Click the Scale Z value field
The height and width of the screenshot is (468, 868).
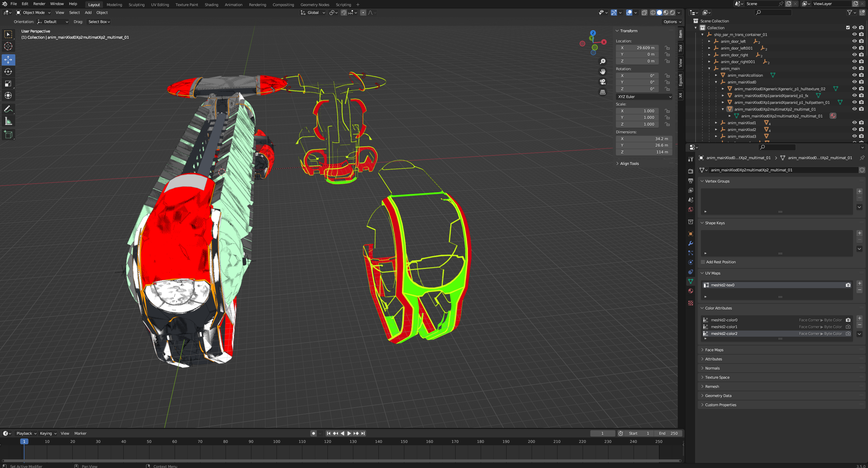[x=637, y=124]
